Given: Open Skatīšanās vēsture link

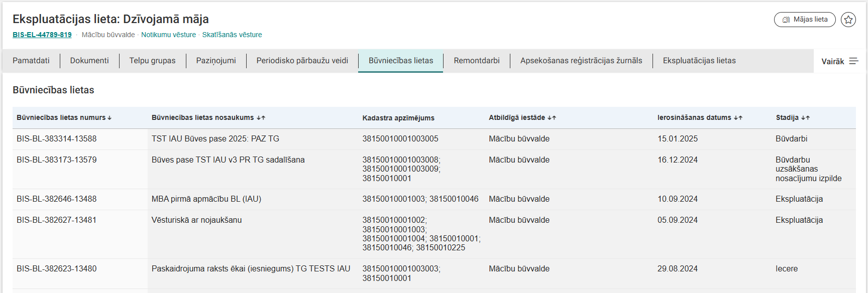Looking at the screenshot, I should click(x=232, y=35).
